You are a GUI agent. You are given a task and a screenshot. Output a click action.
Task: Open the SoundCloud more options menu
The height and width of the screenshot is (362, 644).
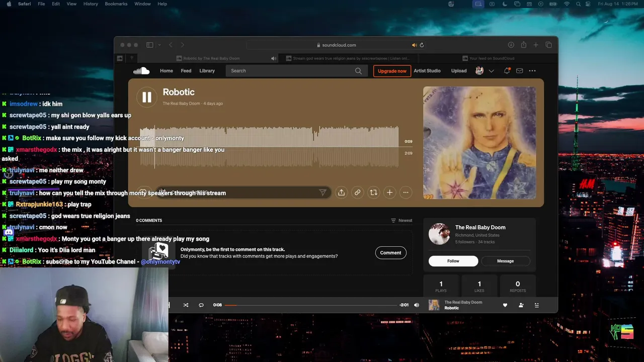click(532, 71)
